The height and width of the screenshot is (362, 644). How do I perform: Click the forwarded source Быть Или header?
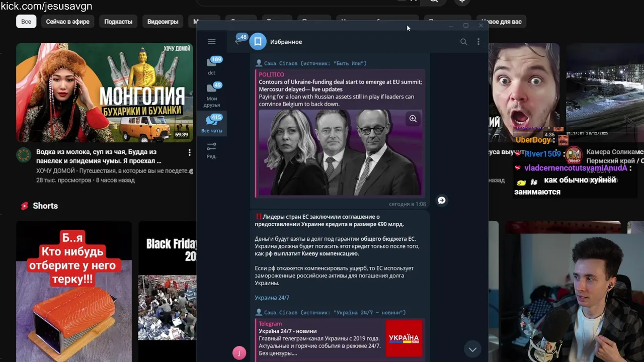[x=311, y=63]
